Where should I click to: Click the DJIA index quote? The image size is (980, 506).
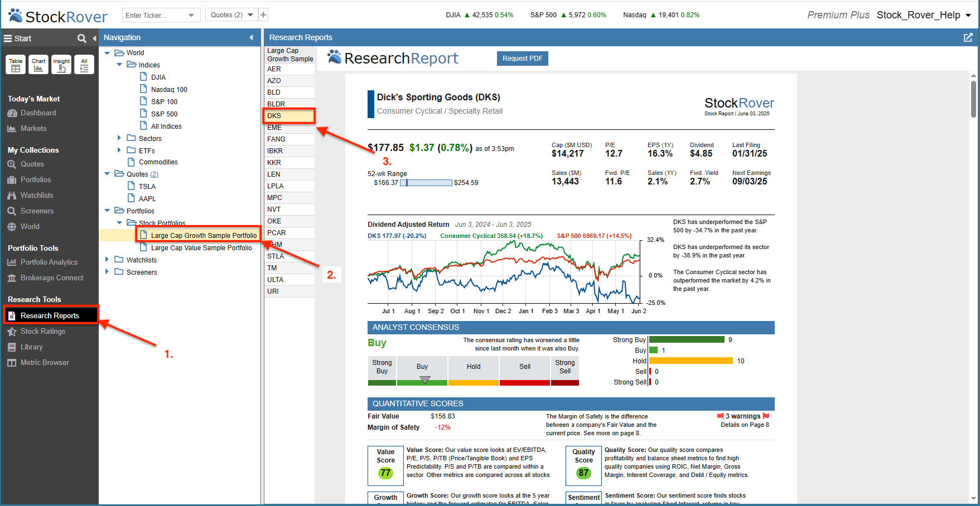click(x=480, y=15)
